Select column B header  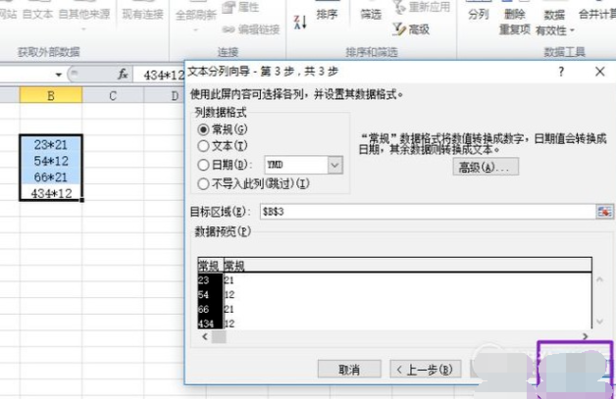pyautogui.click(x=51, y=95)
